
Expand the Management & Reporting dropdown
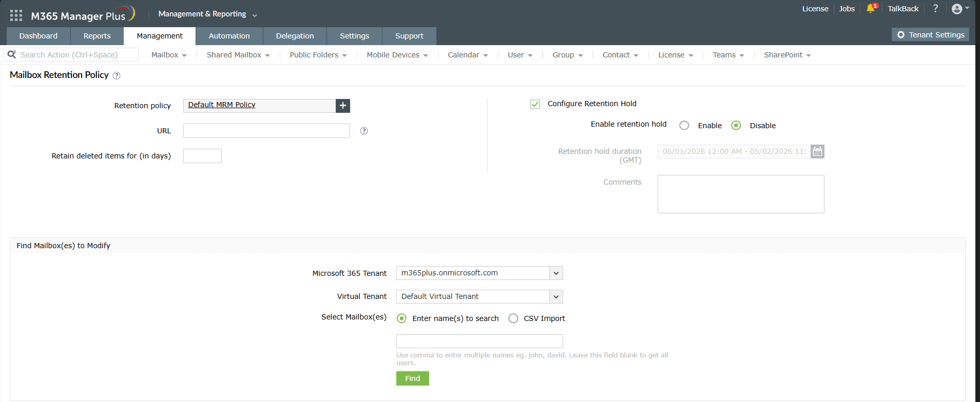point(207,14)
